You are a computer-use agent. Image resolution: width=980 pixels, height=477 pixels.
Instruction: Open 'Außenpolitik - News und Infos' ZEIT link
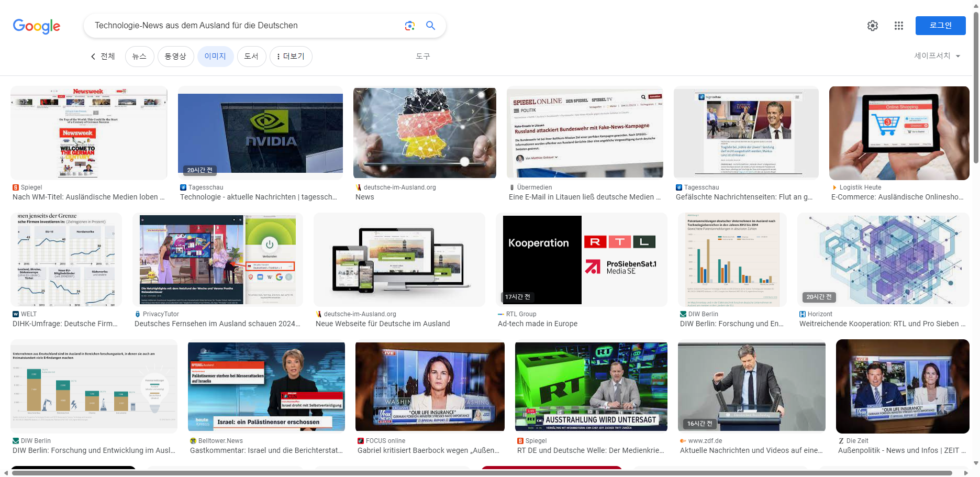pos(901,450)
